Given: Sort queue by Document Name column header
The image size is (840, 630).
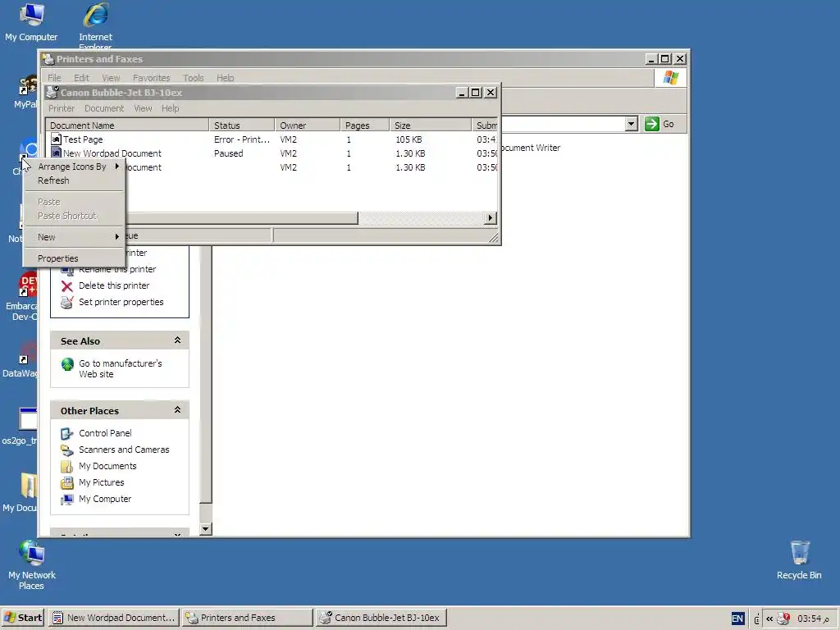Looking at the screenshot, I should (x=127, y=126).
